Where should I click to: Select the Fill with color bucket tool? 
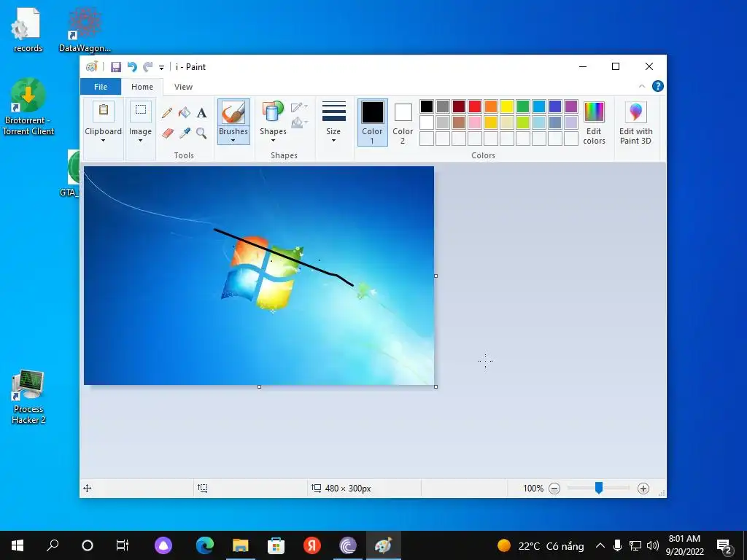tap(185, 113)
